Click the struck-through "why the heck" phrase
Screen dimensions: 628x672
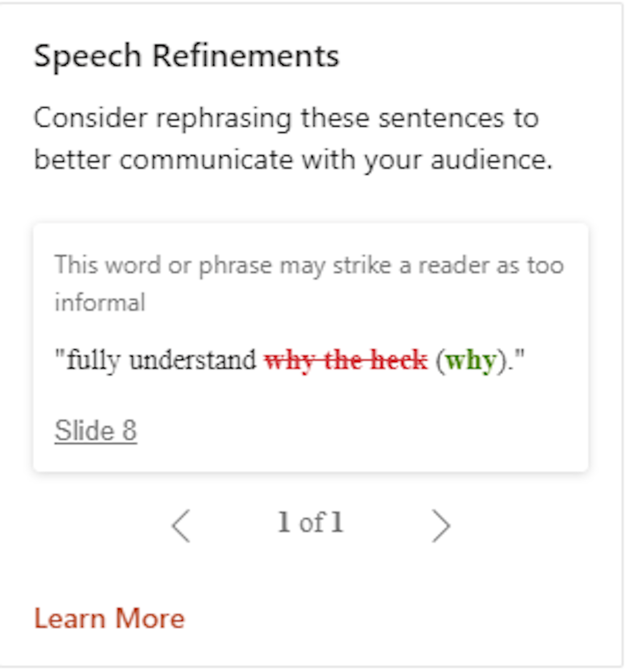[346, 360]
